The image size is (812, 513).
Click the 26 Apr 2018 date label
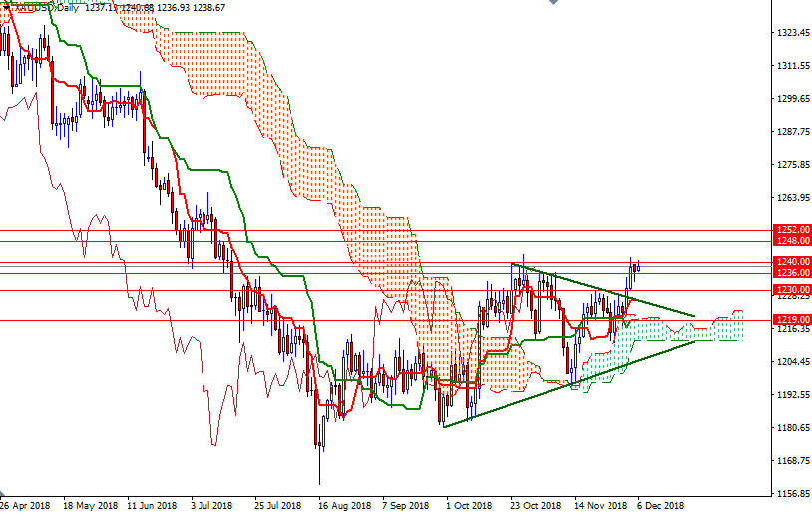[x=25, y=505]
